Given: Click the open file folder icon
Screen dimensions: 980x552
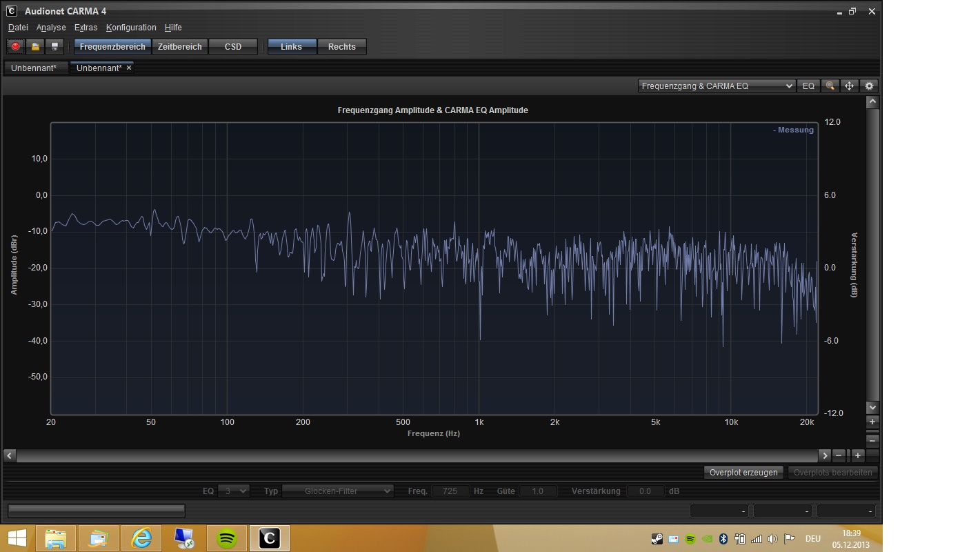Looking at the screenshot, I should pos(35,47).
